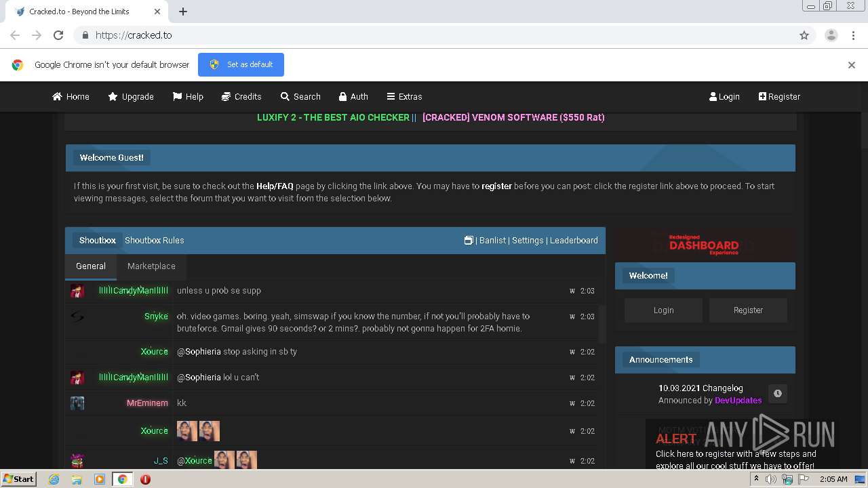The image size is (868, 488).
Task: Click MrEminem's avatar image
Action: click(x=77, y=403)
